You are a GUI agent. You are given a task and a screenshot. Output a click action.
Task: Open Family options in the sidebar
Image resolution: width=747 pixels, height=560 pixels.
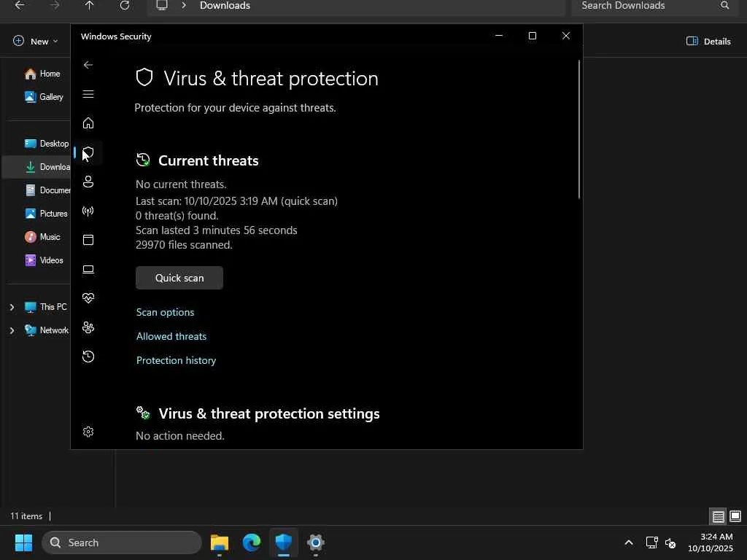pos(88,327)
